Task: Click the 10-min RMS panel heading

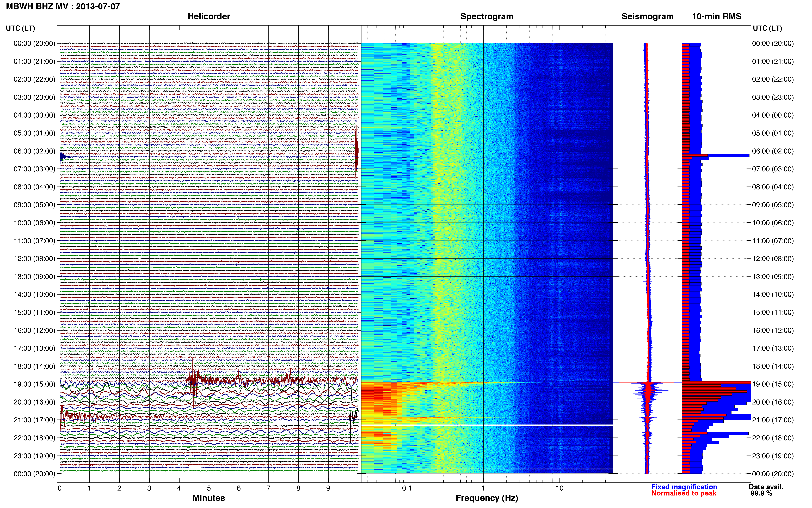Action: coord(717,16)
